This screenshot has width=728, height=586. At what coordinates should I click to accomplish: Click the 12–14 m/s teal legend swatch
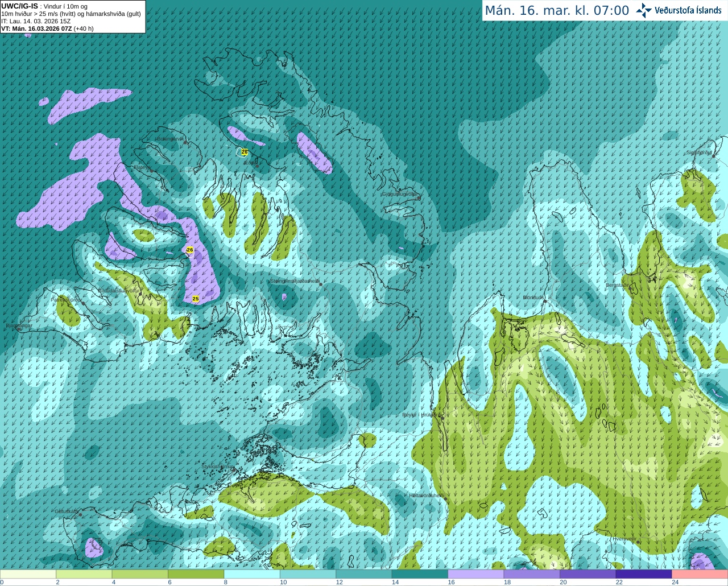click(x=364, y=574)
